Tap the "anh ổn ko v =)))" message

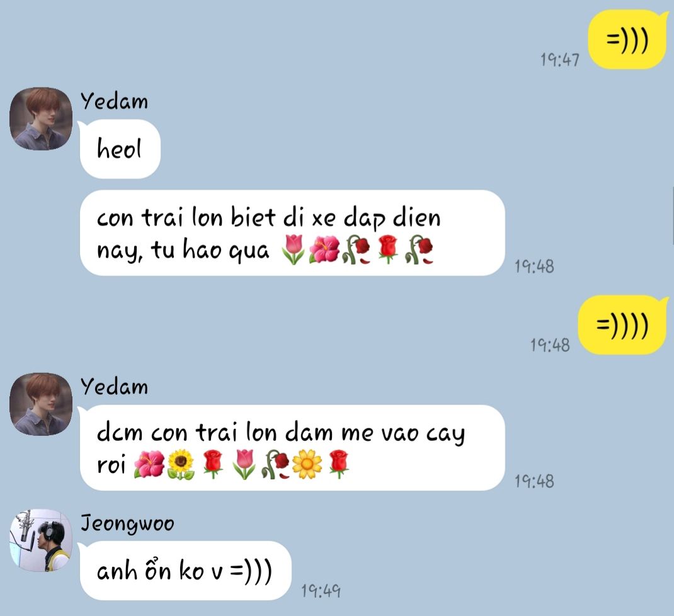[x=185, y=571]
